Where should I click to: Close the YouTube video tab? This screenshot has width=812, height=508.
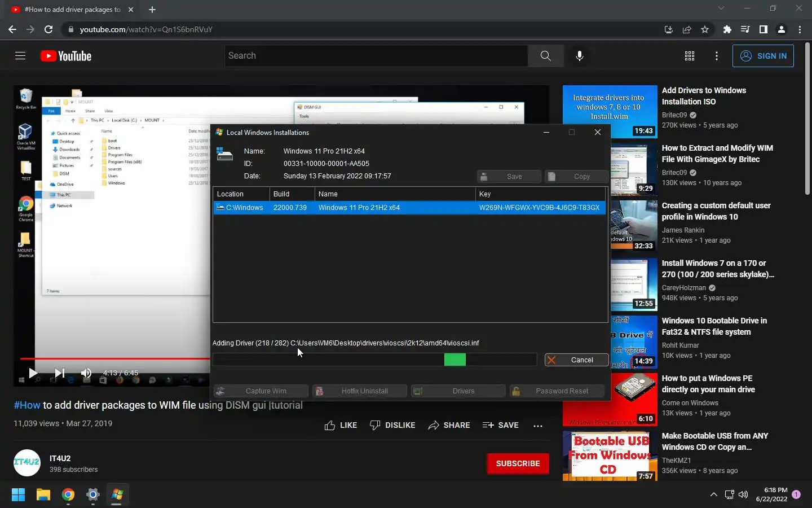(x=131, y=10)
